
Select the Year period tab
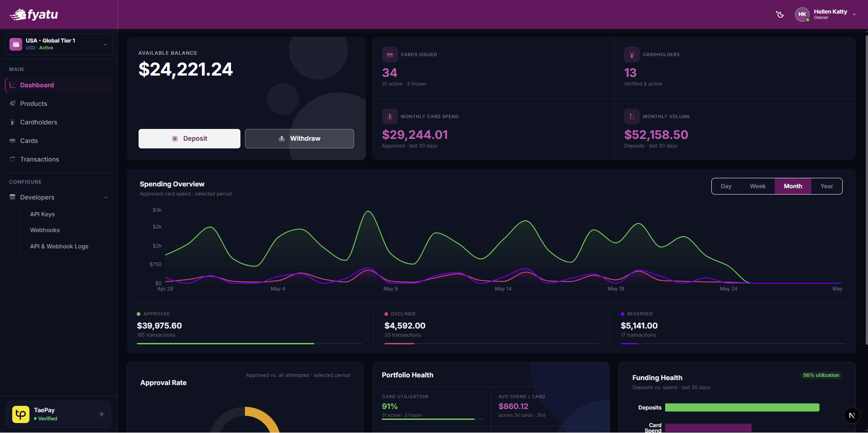point(826,186)
